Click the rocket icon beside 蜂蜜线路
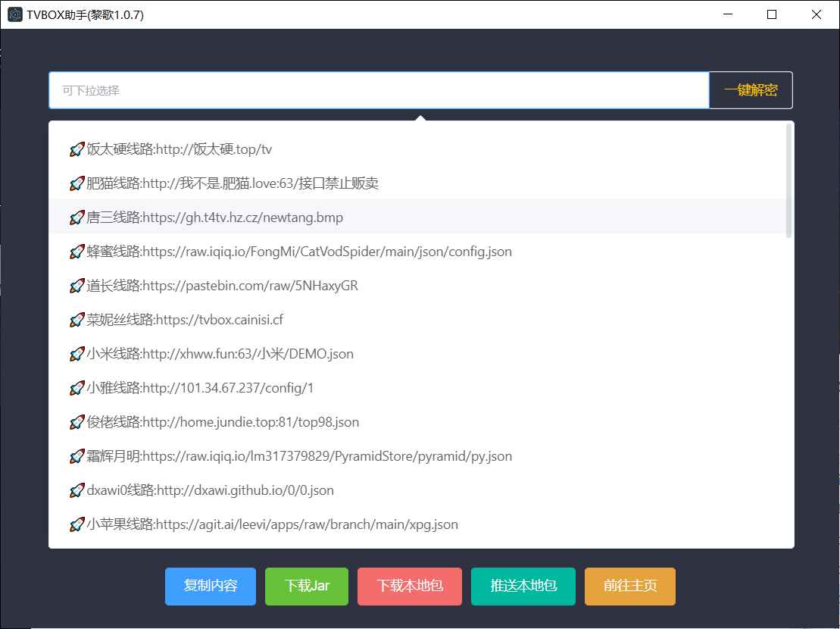Image resolution: width=840 pixels, height=629 pixels. point(77,251)
